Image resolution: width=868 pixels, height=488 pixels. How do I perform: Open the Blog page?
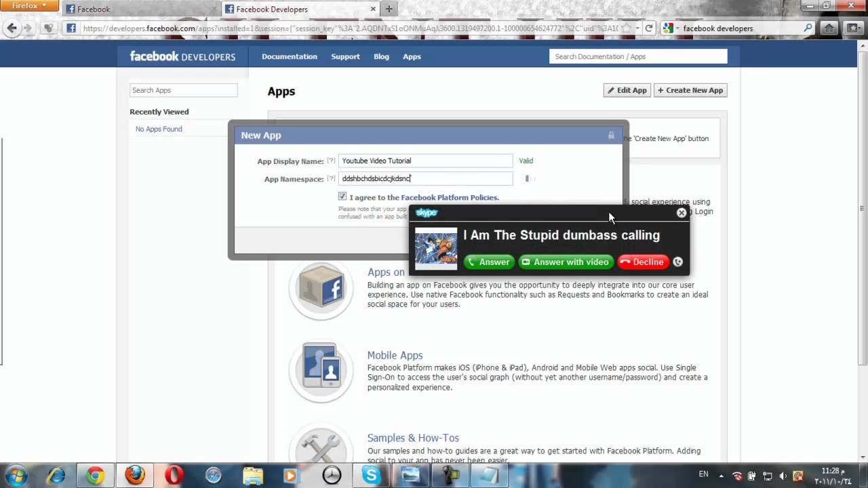pyautogui.click(x=381, y=57)
